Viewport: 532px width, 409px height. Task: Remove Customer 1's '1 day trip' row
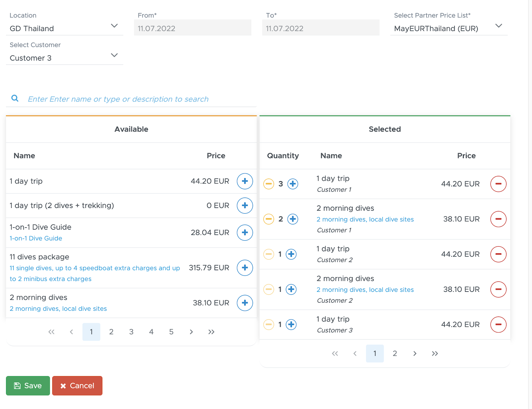coord(498,184)
